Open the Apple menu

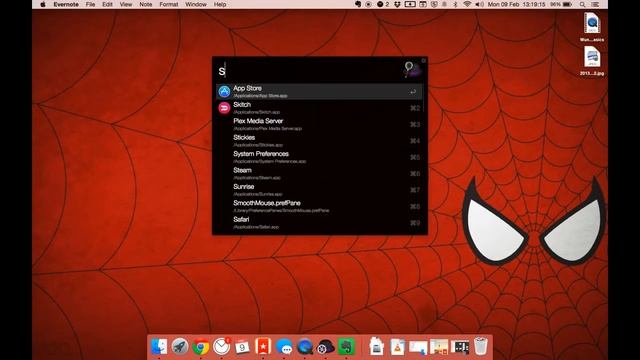pyautogui.click(x=43, y=4)
